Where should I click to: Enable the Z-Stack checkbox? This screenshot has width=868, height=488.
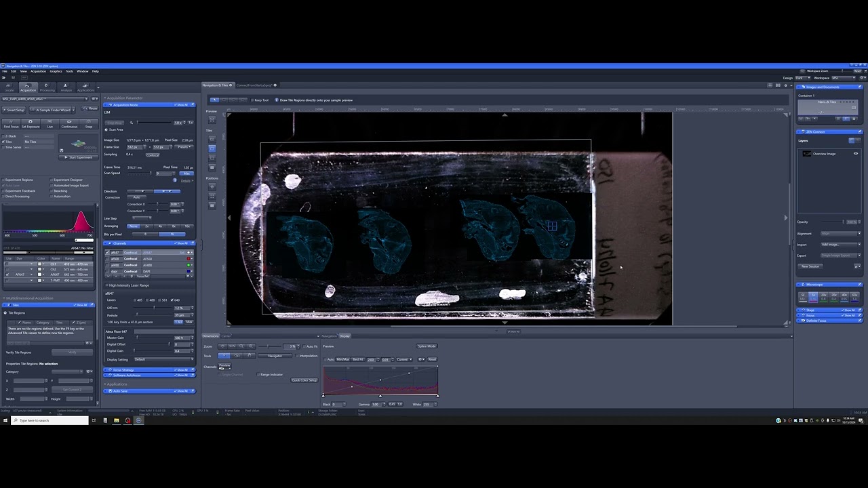click(3, 136)
